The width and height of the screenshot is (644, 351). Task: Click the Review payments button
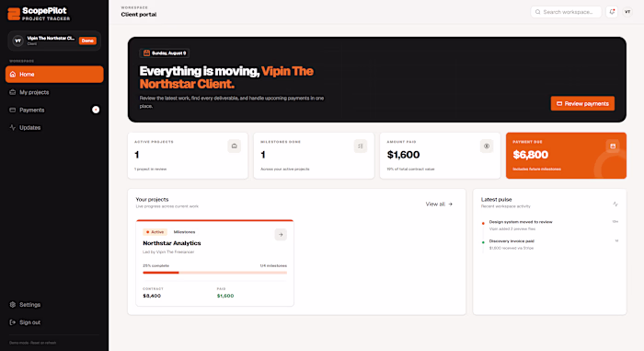[582, 104]
